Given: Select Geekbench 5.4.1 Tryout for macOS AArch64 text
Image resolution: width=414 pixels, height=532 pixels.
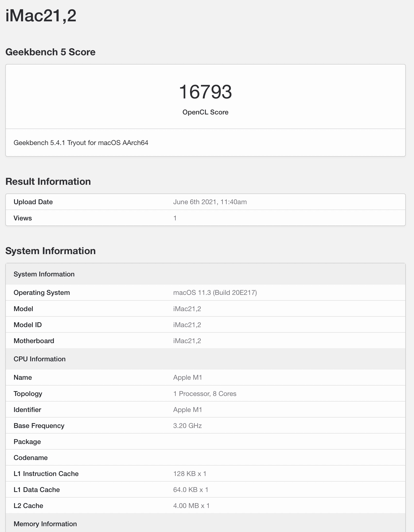Looking at the screenshot, I should click(x=81, y=143).
